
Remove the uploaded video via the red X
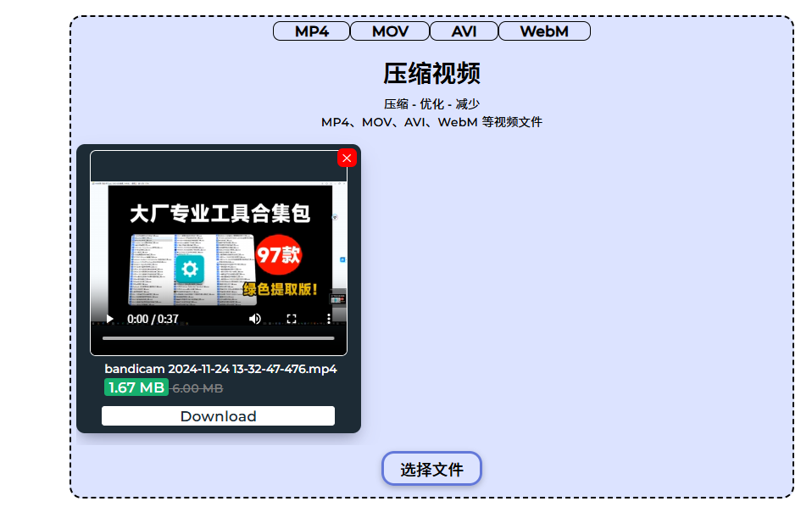coord(346,158)
